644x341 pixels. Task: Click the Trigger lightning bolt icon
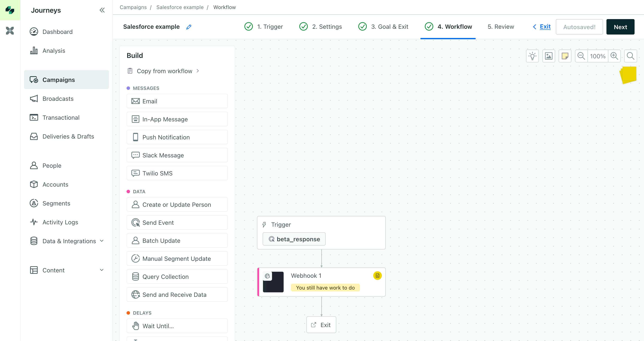[264, 224]
